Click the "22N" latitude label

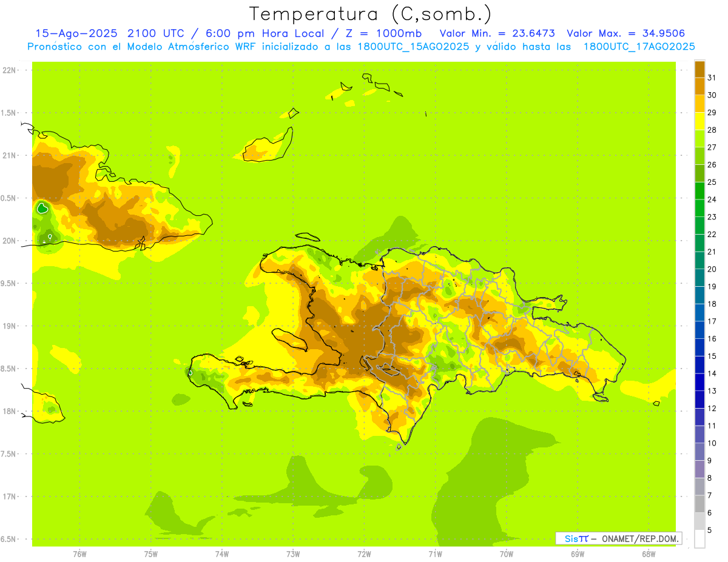[9, 70]
